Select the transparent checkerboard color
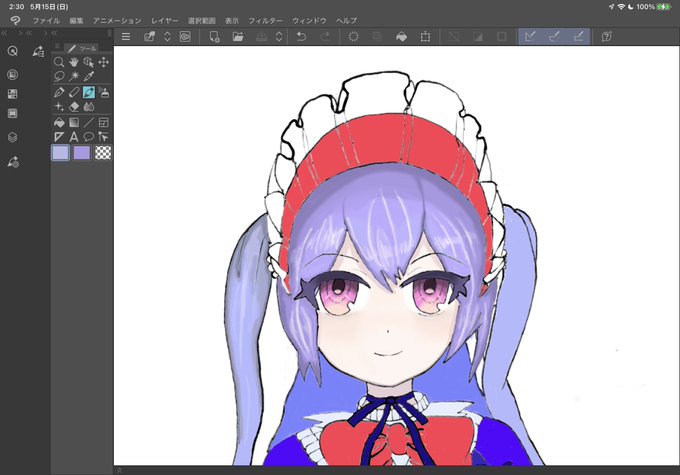680x475 pixels. (103, 153)
